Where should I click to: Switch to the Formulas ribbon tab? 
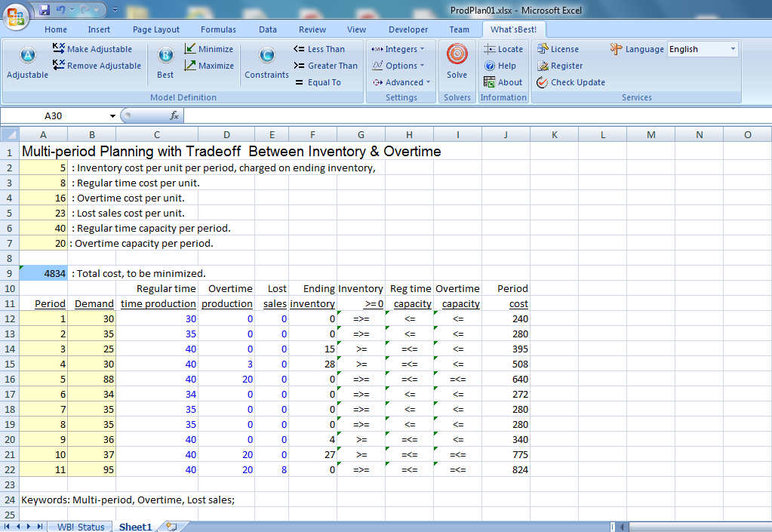pos(218,29)
